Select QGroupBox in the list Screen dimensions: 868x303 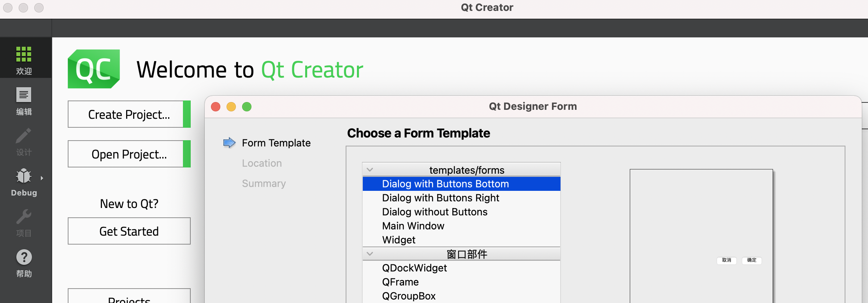tap(461, 296)
